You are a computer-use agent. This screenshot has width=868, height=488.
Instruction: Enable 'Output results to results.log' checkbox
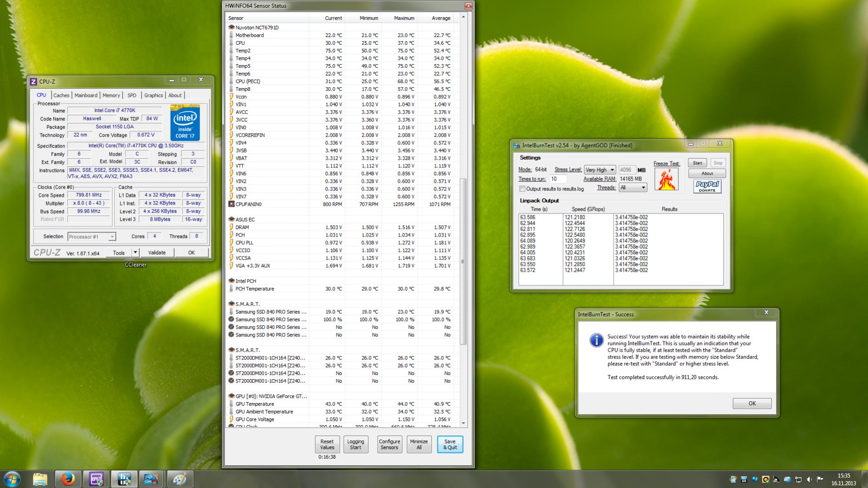point(522,189)
